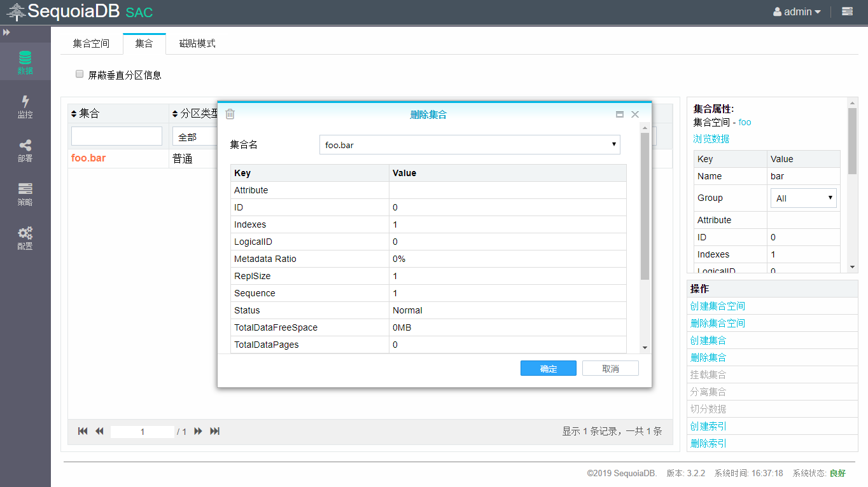Open the 集合名 foo.bar dropdown
868x487 pixels.
coord(469,145)
